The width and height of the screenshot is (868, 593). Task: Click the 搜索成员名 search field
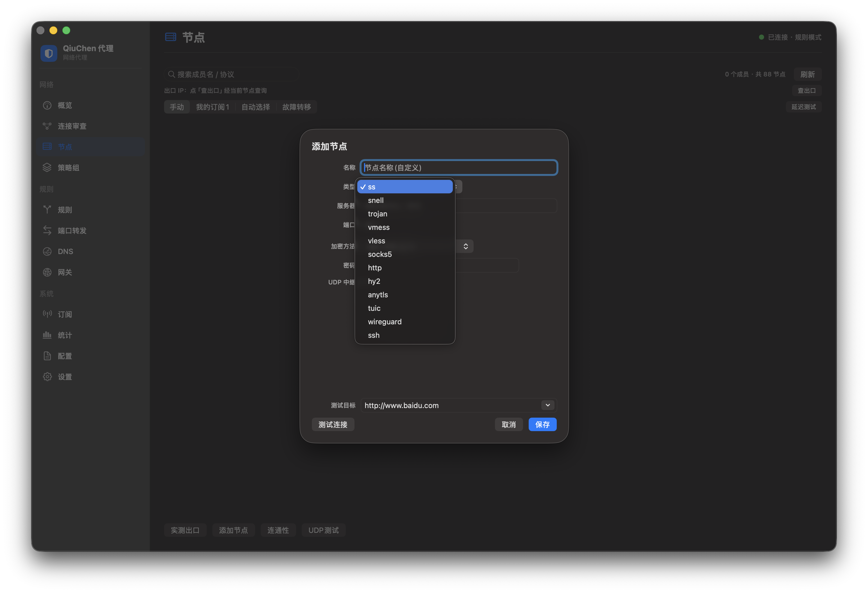tap(231, 74)
